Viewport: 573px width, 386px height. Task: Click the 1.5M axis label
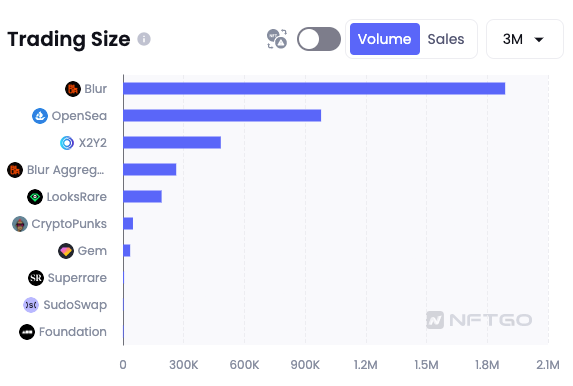click(x=426, y=365)
